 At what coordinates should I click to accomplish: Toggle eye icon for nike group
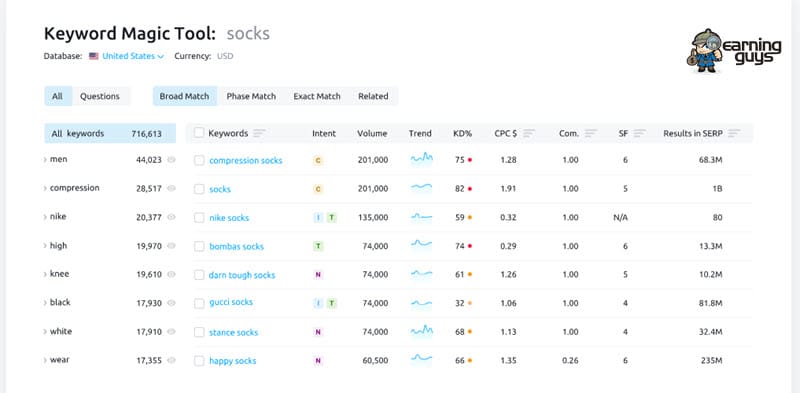[171, 217]
